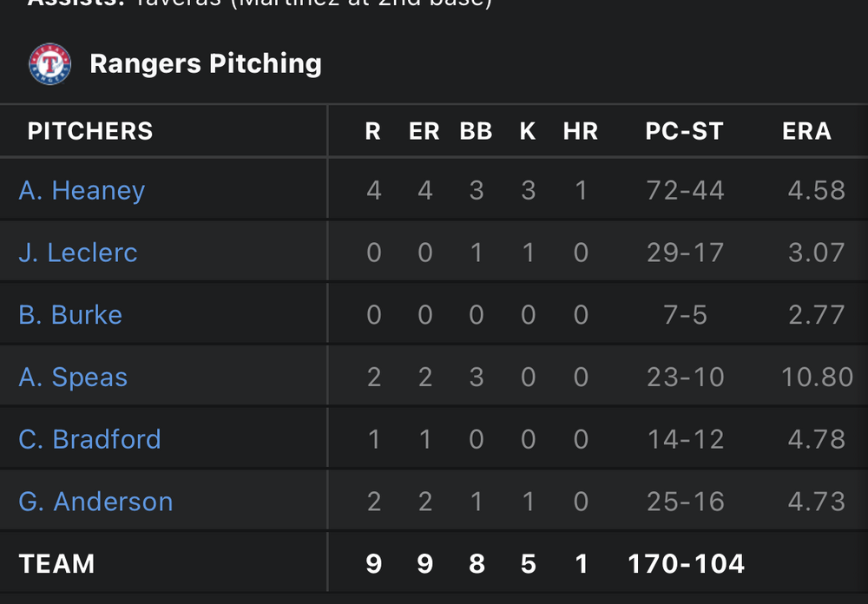The width and height of the screenshot is (868, 604).
Task: Click the Rangers Pitching heading
Action: coord(206,63)
